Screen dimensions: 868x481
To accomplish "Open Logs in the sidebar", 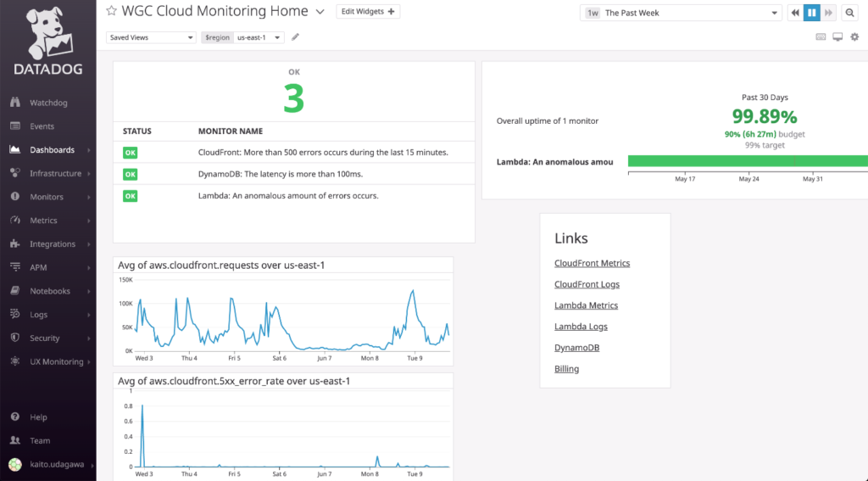I will coord(39,314).
